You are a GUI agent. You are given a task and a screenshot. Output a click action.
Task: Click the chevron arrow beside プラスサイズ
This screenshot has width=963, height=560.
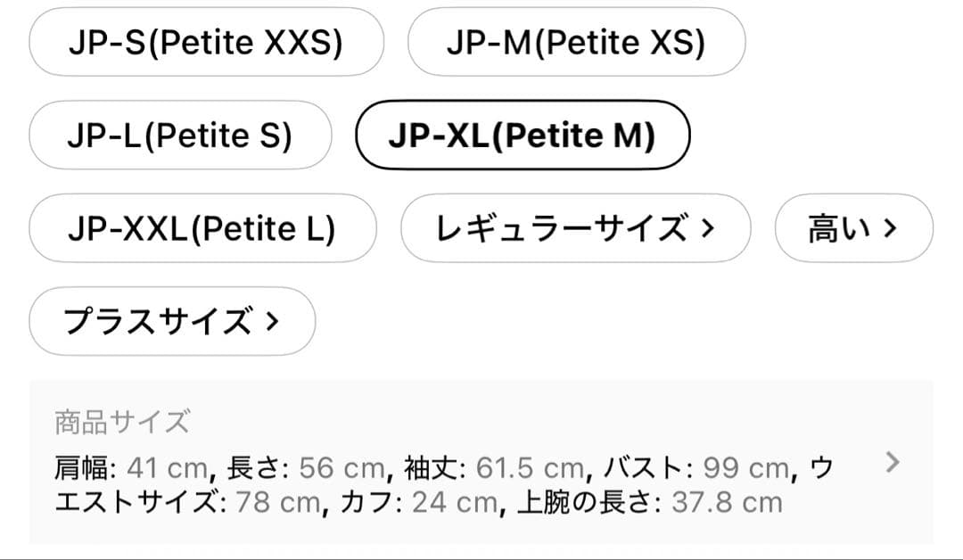[x=272, y=322]
